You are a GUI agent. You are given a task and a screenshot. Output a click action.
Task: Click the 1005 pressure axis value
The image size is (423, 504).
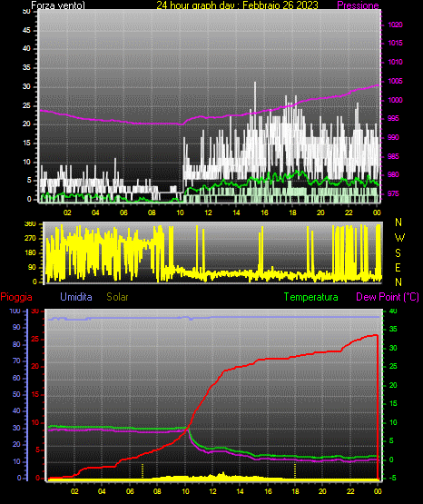click(x=396, y=81)
